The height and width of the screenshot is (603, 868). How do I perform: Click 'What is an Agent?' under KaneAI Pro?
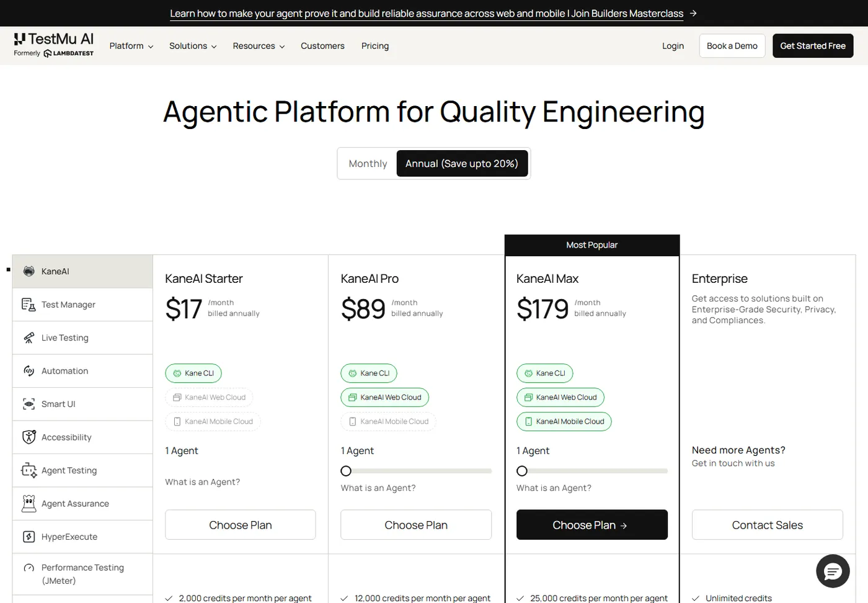coord(378,488)
